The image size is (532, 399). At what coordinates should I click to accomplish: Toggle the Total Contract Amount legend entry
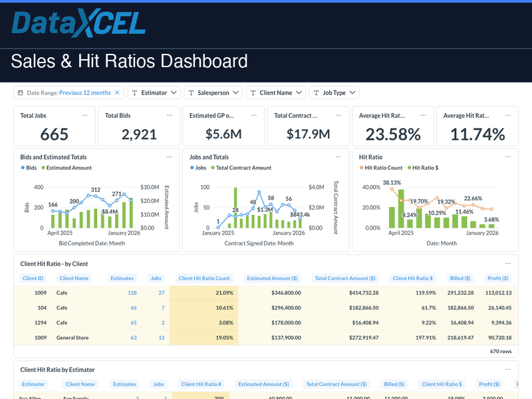tap(244, 168)
